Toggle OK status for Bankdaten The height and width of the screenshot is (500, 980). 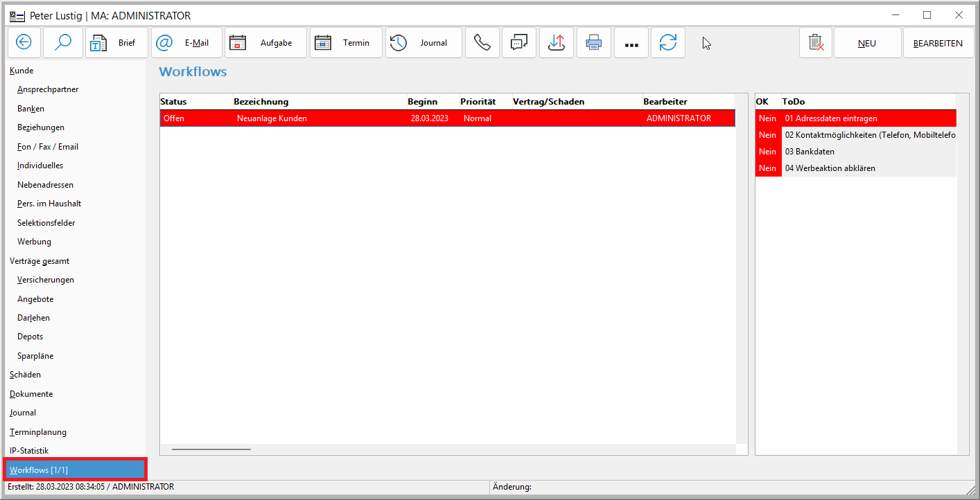pyautogui.click(x=767, y=152)
